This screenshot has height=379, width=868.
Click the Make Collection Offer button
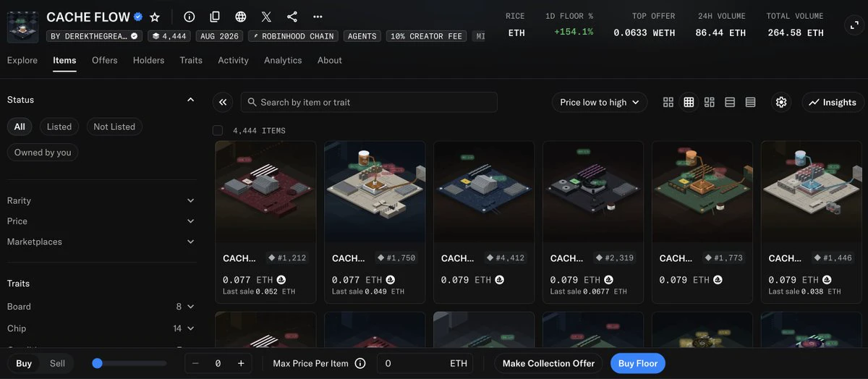[549, 363]
